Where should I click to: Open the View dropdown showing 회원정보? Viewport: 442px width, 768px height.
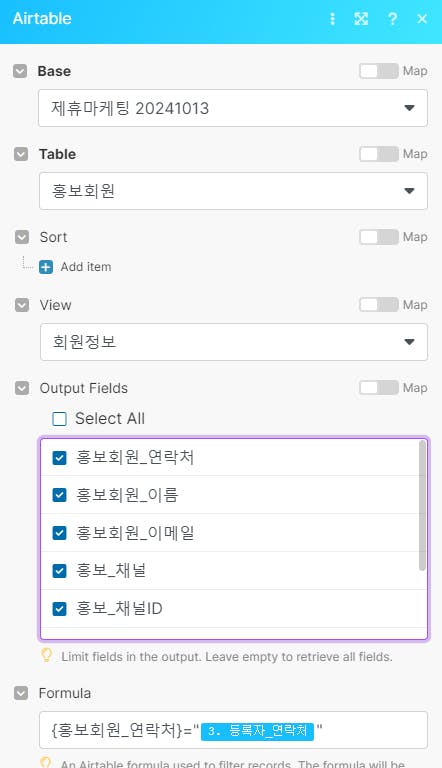233,342
